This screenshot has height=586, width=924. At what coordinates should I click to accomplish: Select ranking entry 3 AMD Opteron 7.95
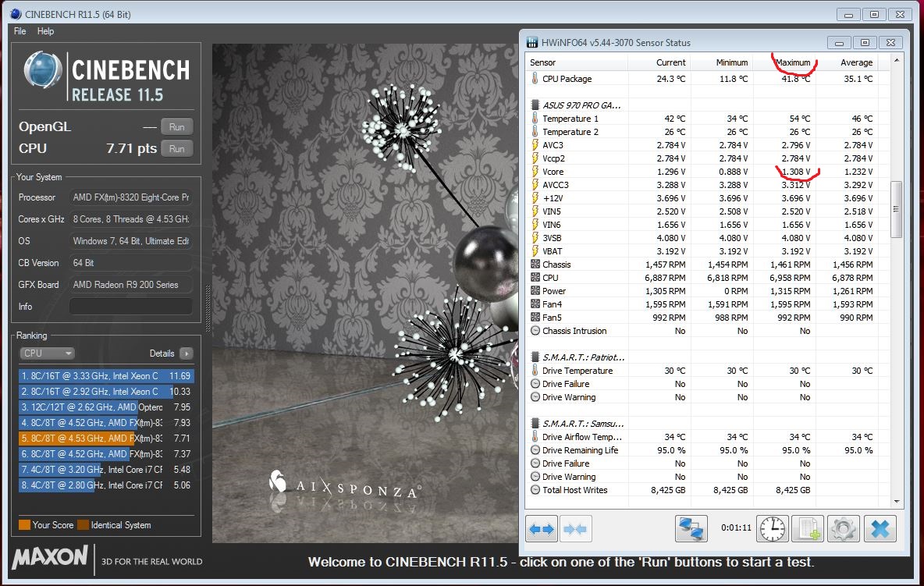click(106, 407)
